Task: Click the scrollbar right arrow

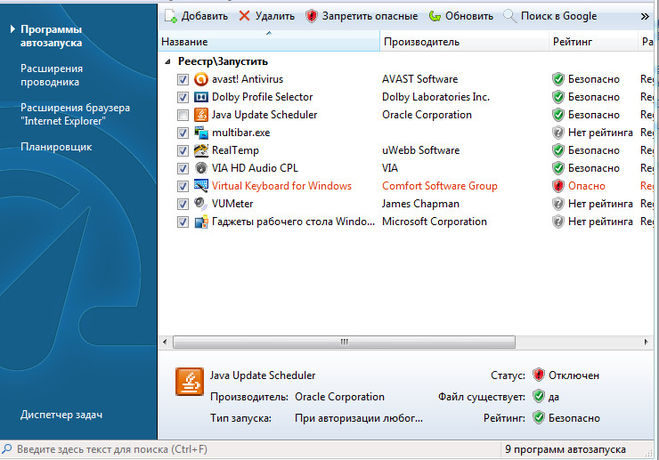Action: coord(646,342)
